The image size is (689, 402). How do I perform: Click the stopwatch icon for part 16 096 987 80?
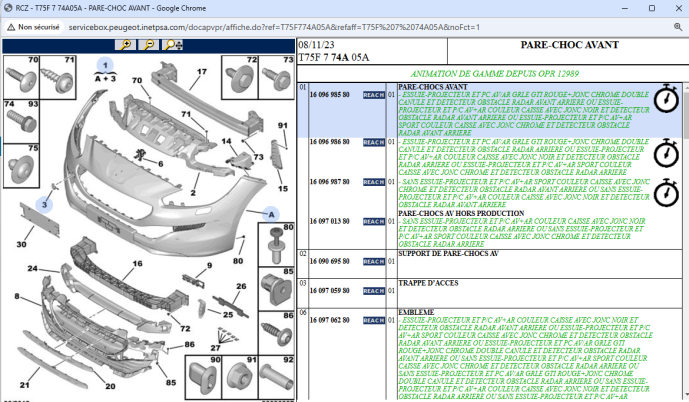pos(666,192)
